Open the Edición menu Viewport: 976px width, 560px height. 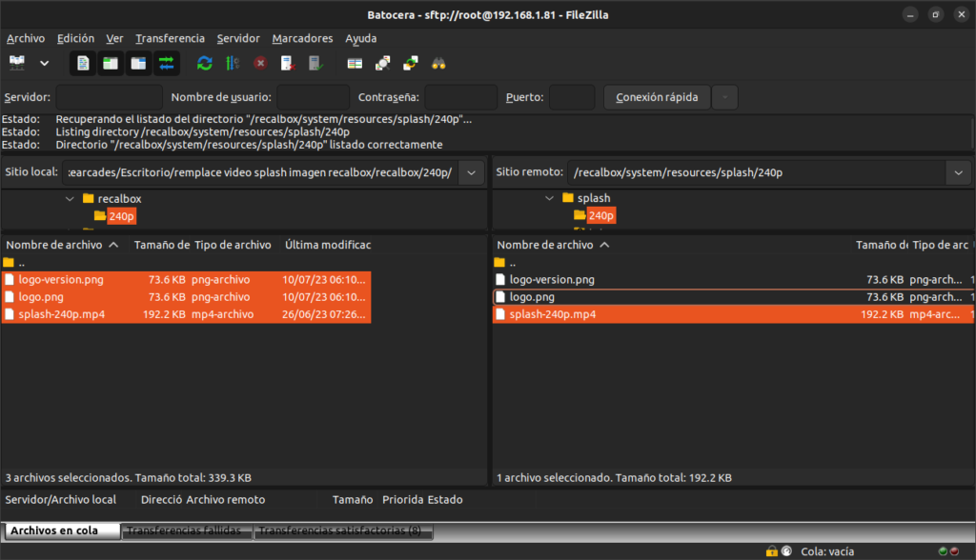(x=76, y=39)
